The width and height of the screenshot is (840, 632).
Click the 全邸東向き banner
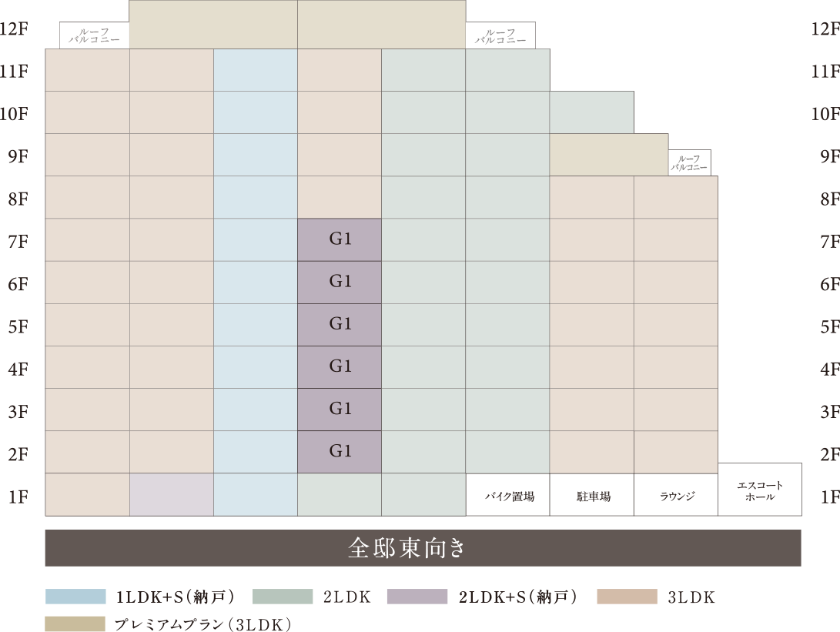tap(423, 548)
